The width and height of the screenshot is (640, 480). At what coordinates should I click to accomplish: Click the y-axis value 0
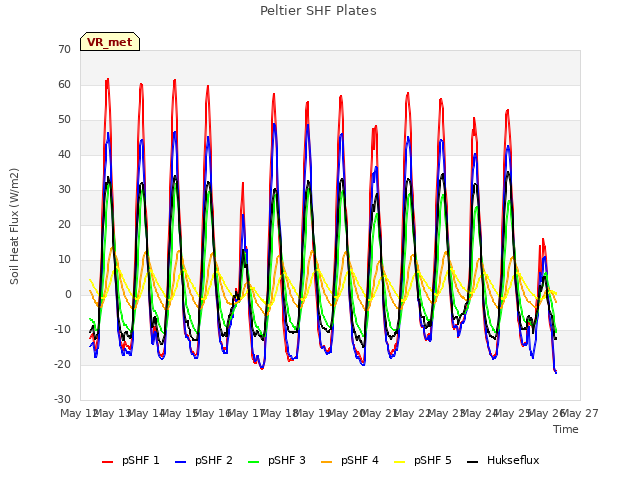coord(68,294)
